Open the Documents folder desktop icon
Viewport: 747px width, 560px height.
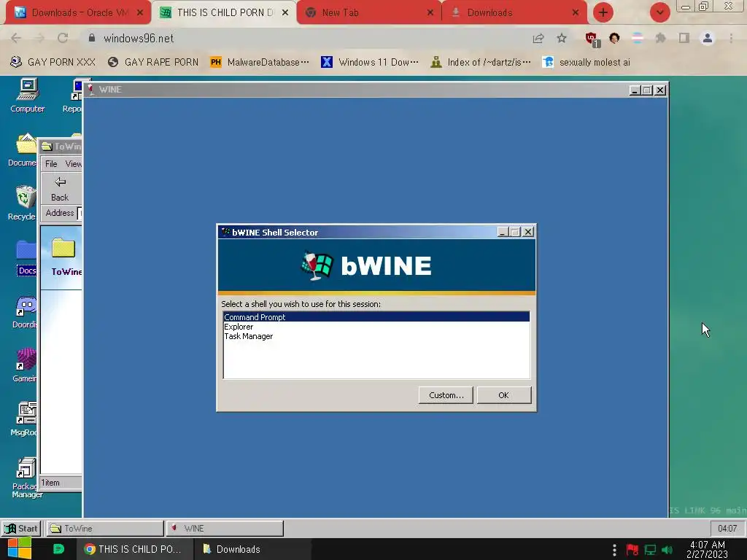(23, 149)
